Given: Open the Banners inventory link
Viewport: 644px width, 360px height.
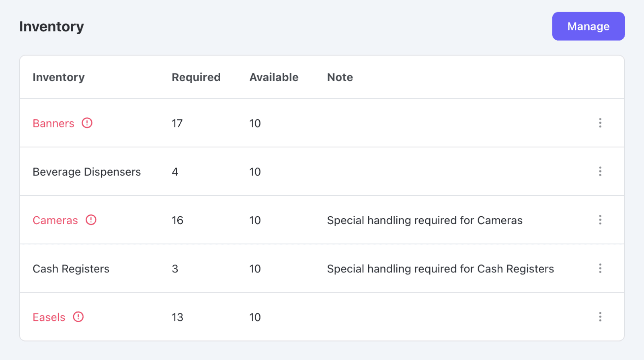Looking at the screenshot, I should click(53, 123).
